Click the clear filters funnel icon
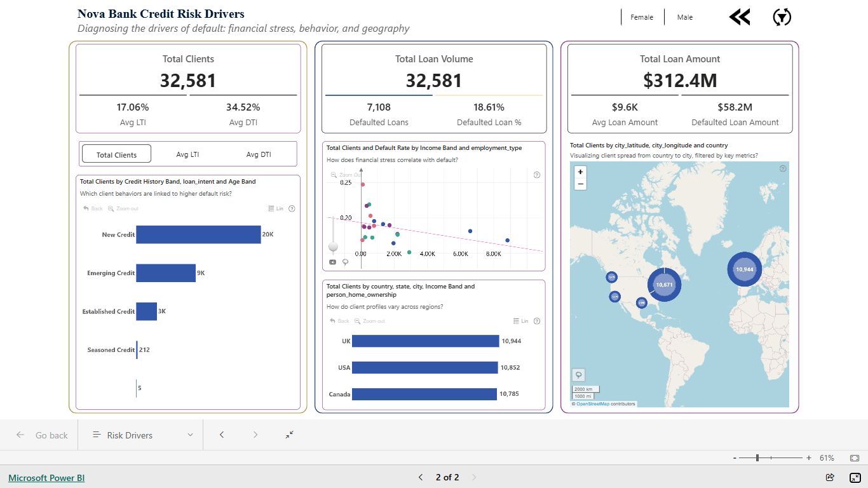The height and width of the screenshot is (488, 868). coord(782,17)
